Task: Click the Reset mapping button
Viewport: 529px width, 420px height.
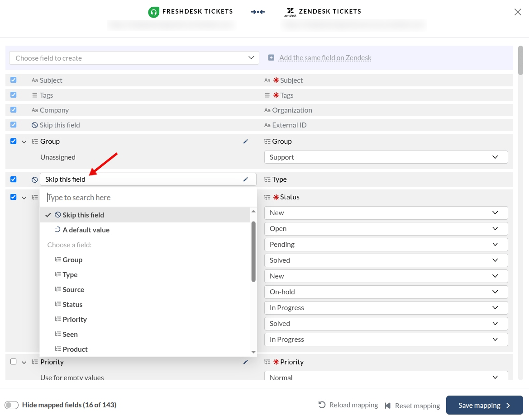Action: point(412,406)
